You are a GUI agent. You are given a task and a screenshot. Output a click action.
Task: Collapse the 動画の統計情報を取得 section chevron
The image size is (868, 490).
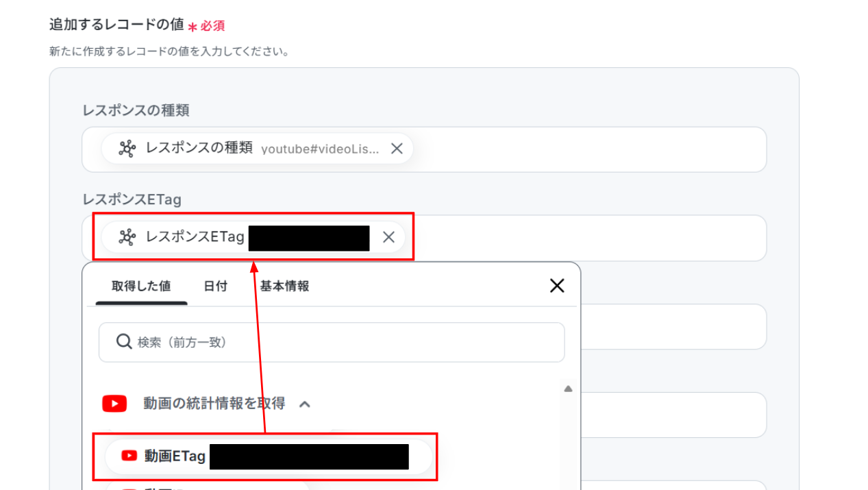coord(305,404)
